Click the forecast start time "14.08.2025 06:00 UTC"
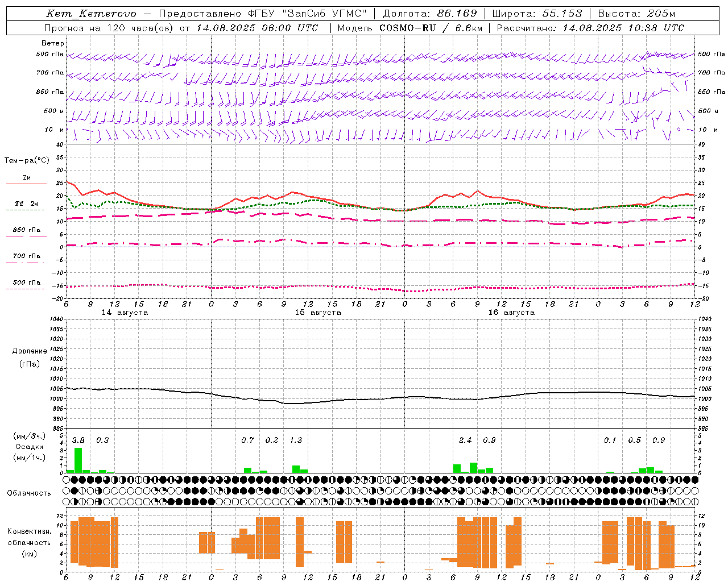This screenshot has height=582, width=728. tap(258, 28)
